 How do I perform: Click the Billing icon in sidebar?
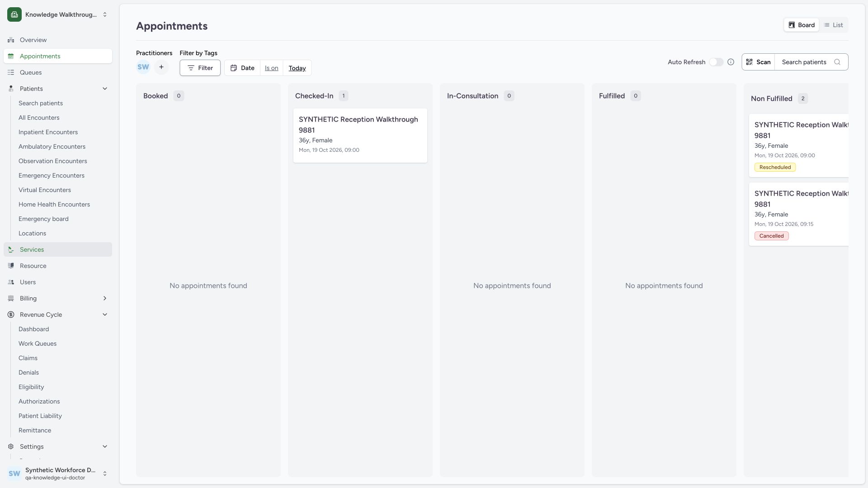pos(11,298)
